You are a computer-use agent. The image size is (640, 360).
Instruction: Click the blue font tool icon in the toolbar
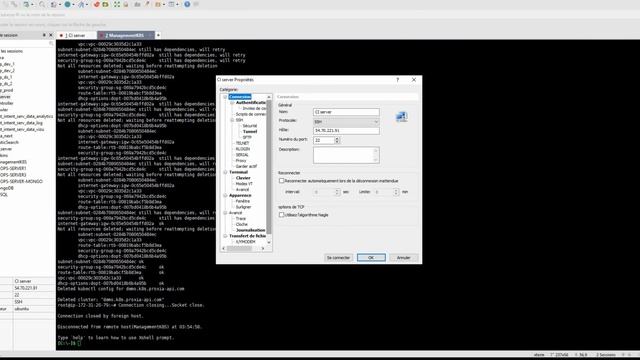coord(81,4)
